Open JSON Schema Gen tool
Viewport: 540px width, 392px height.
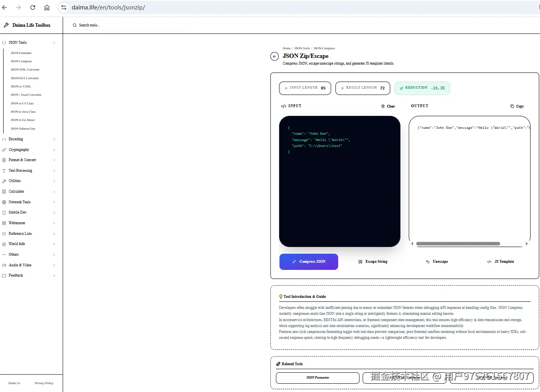[23, 128]
